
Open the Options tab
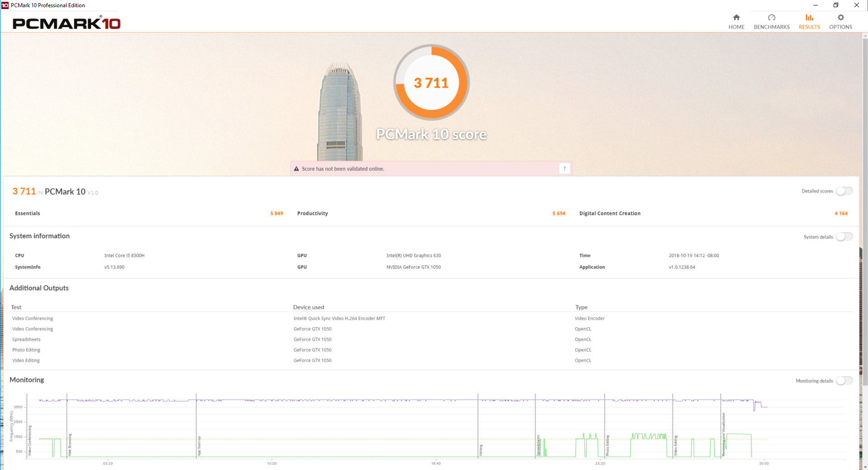(840, 22)
